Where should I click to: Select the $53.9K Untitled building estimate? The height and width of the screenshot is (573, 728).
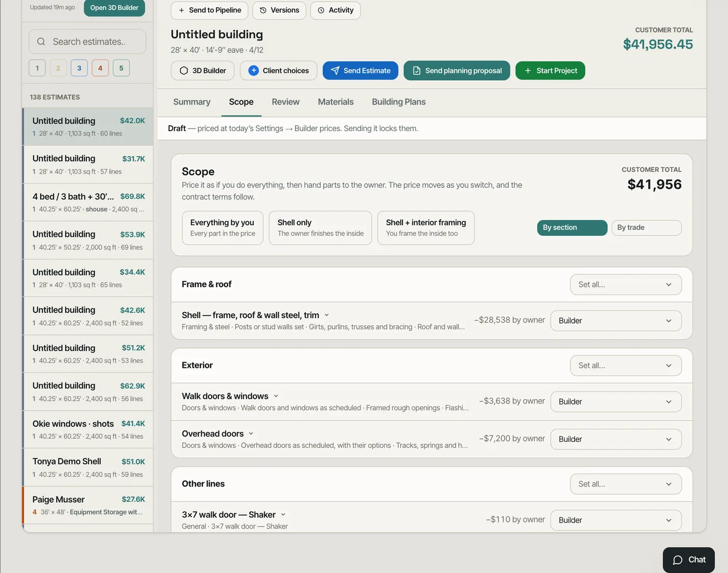[88, 240]
